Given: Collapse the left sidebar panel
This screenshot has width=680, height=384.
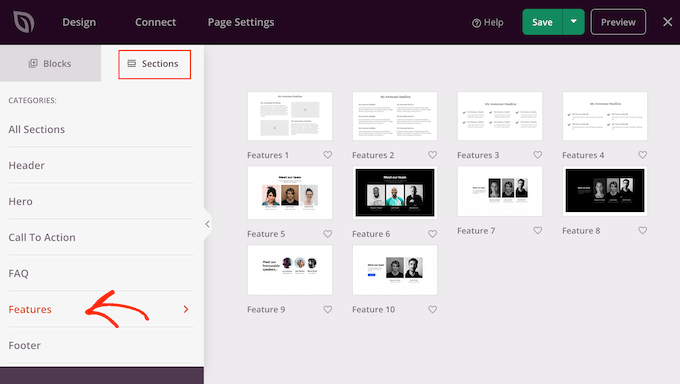Looking at the screenshot, I should [207, 224].
